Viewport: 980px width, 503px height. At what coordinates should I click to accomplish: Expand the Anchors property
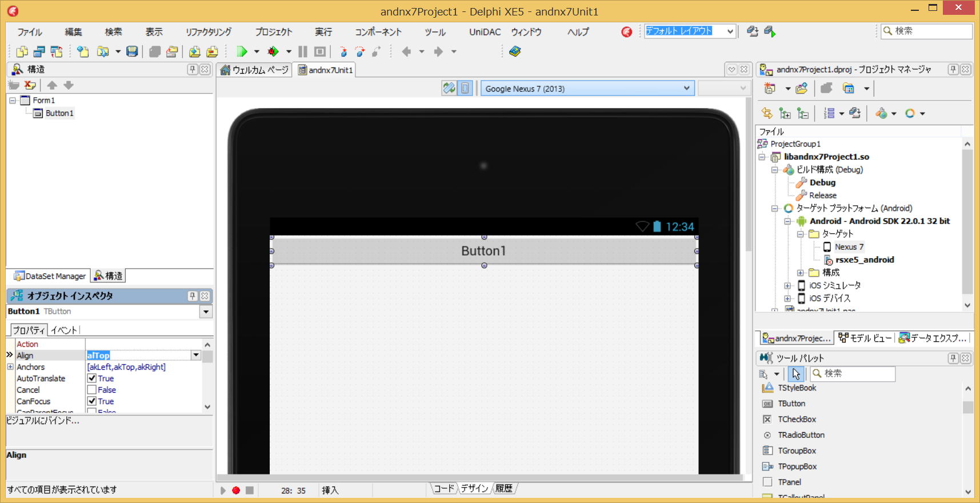[x=10, y=367]
